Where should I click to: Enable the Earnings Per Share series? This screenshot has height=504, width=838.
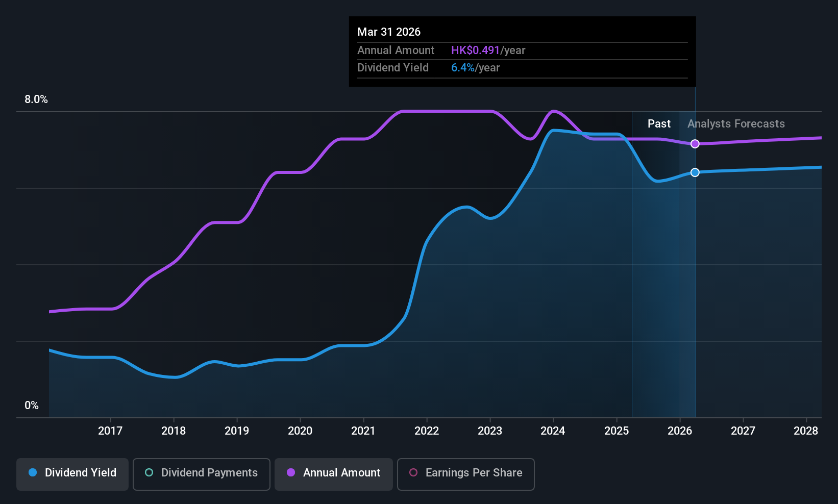(466, 474)
